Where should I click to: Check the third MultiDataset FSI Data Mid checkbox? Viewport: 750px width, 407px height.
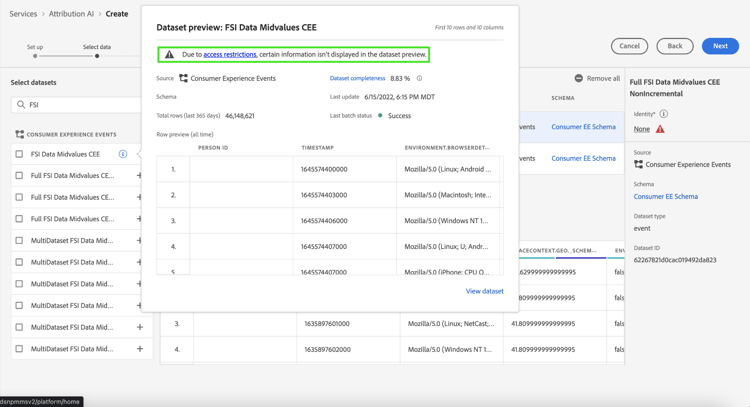tap(19, 284)
